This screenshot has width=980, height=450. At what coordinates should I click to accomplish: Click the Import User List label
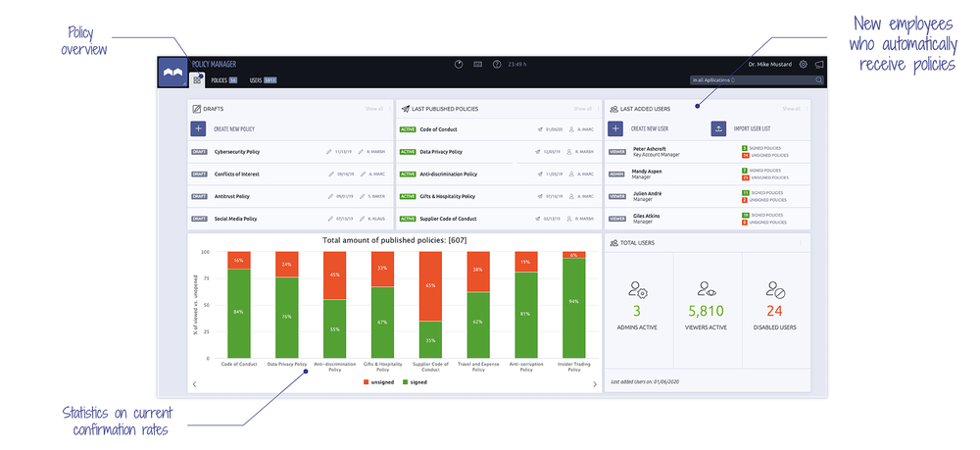point(752,128)
